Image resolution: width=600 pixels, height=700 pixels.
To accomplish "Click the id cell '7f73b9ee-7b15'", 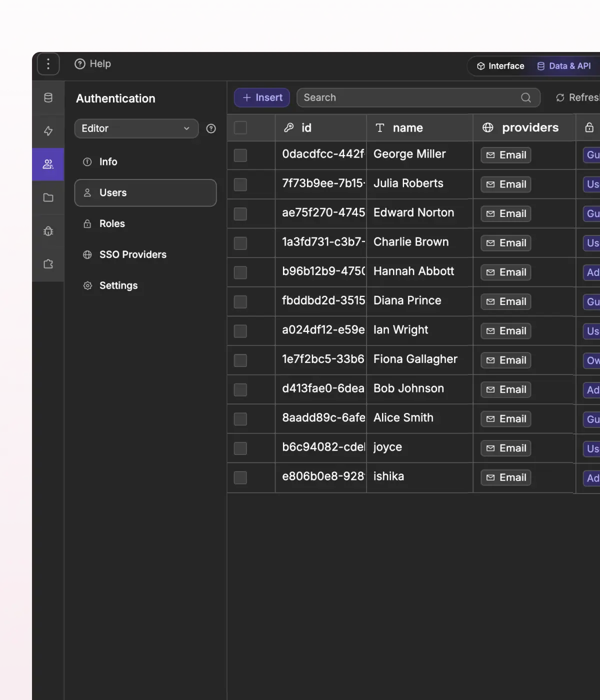I will 321,183.
